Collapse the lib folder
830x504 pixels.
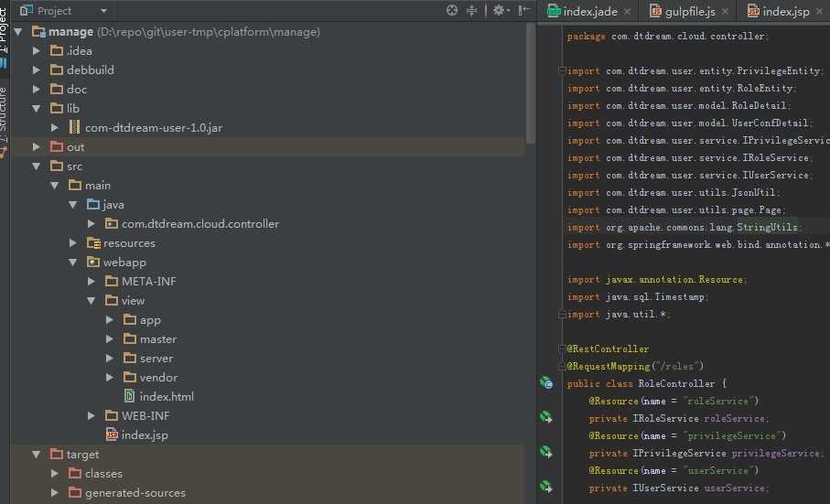[x=36, y=109]
